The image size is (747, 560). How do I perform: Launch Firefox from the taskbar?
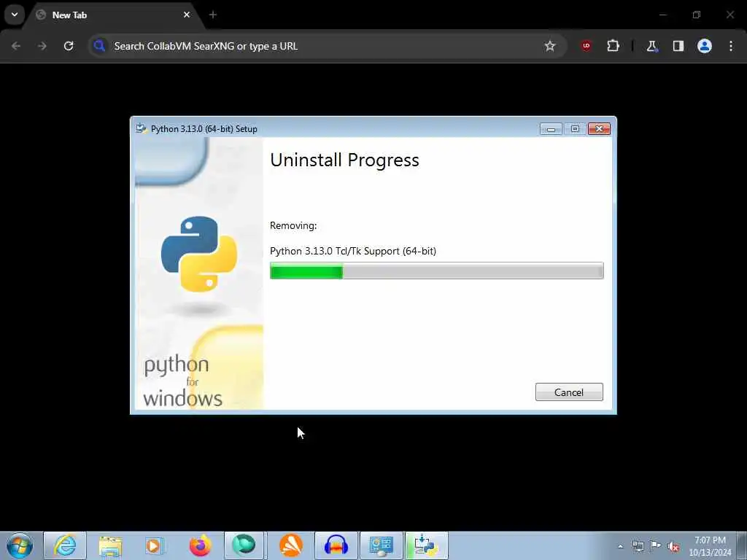click(200, 545)
